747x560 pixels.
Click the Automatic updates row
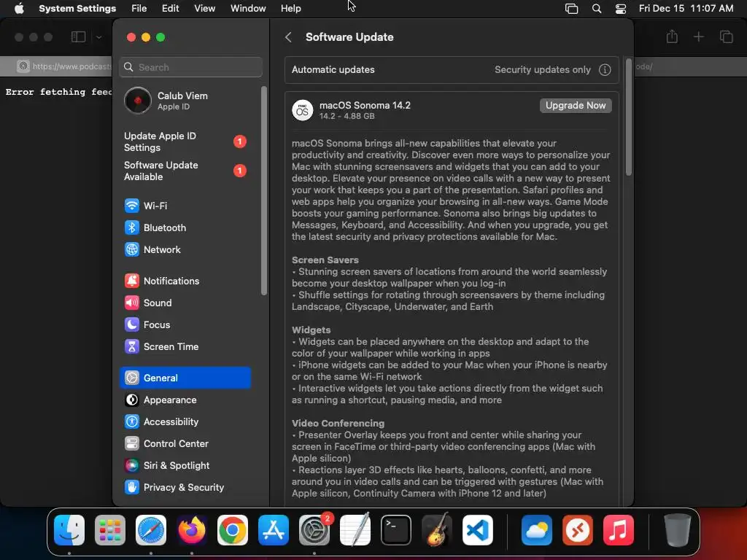pyautogui.click(x=452, y=70)
